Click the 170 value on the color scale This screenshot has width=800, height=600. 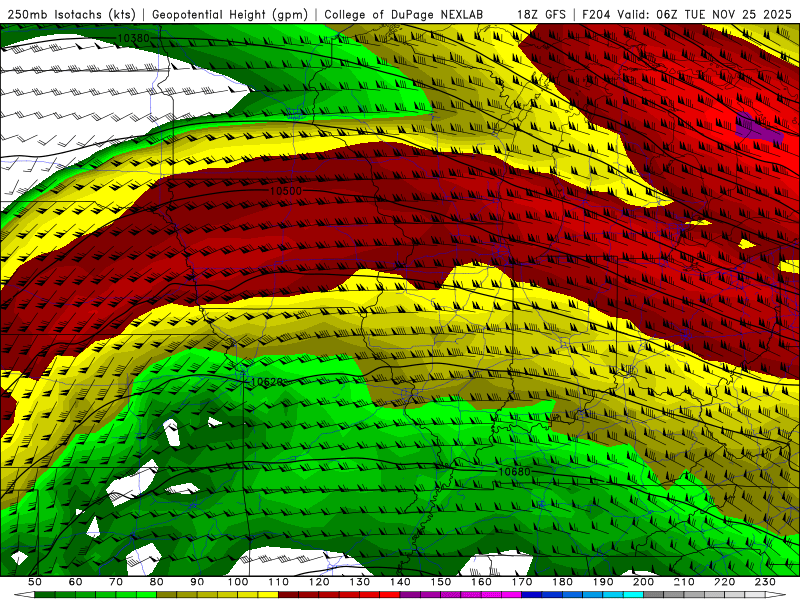coord(522,582)
